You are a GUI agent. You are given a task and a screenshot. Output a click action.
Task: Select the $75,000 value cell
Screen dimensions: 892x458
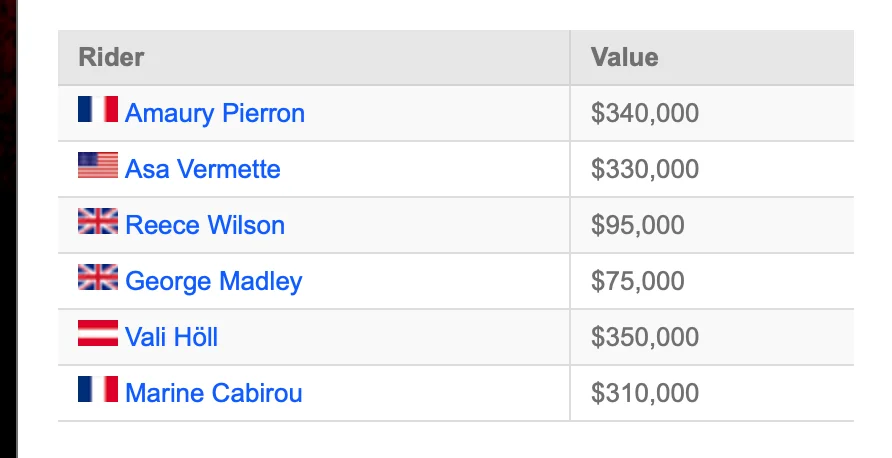712,281
